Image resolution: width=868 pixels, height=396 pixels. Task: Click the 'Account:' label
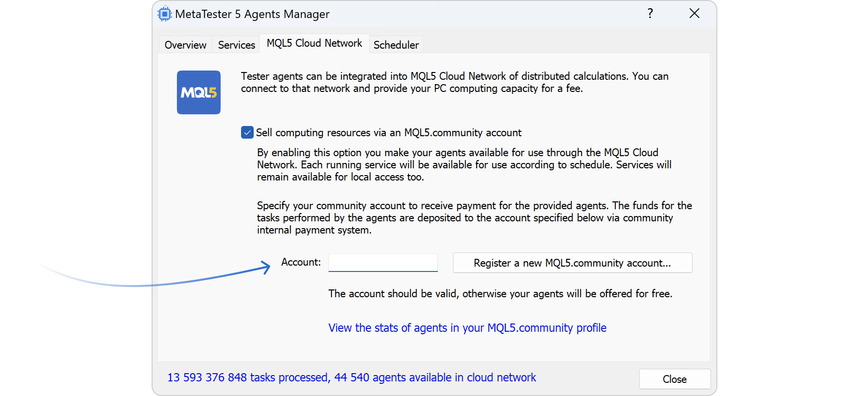(301, 262)
